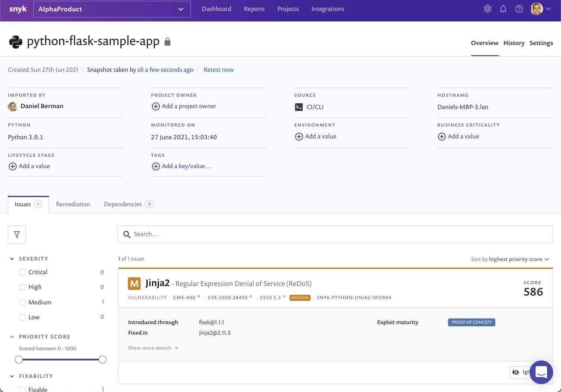Click the 586 priority score
This screenshot has width=561, height=392.
[x=533, y=292]
